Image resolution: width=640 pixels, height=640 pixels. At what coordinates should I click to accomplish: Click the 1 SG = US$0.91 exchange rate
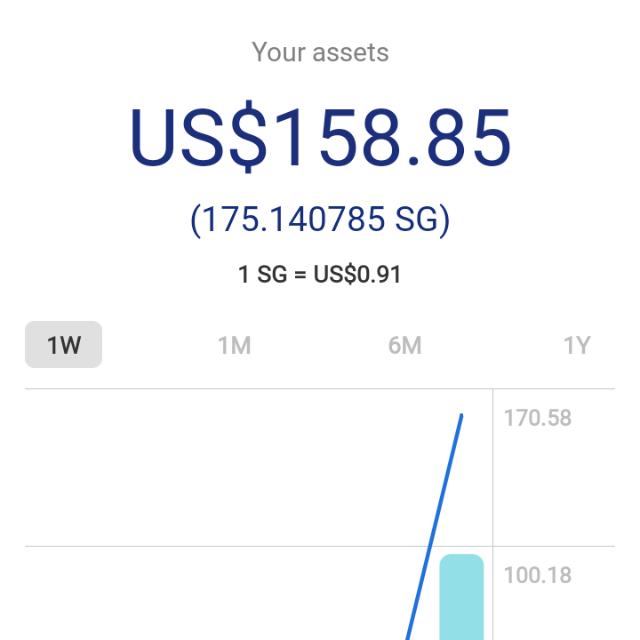click(320, 274)
